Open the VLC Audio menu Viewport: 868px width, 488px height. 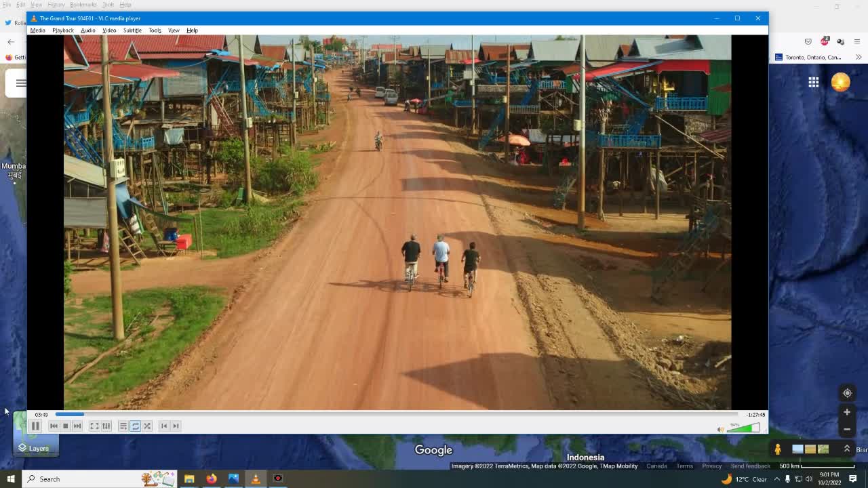coord(88,30)
